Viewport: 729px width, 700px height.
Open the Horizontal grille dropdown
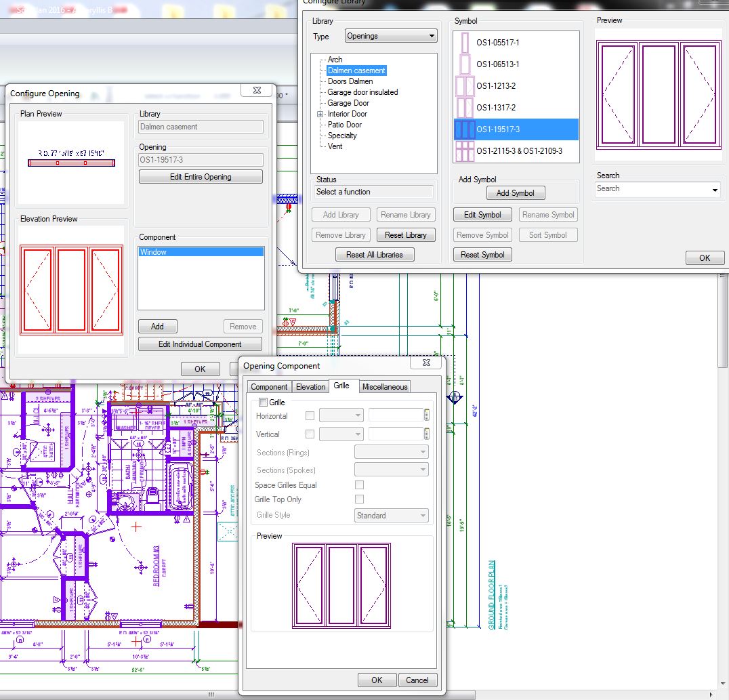(341, 415)
